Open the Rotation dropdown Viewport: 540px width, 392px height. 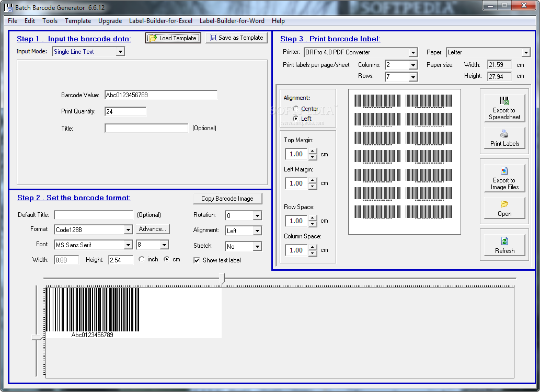[257, 215]
